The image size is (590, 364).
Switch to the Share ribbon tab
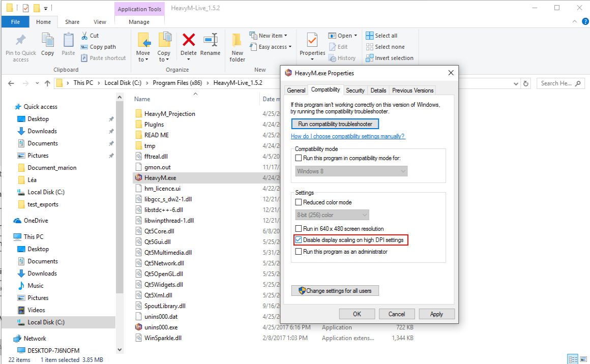tap(72, 22)
